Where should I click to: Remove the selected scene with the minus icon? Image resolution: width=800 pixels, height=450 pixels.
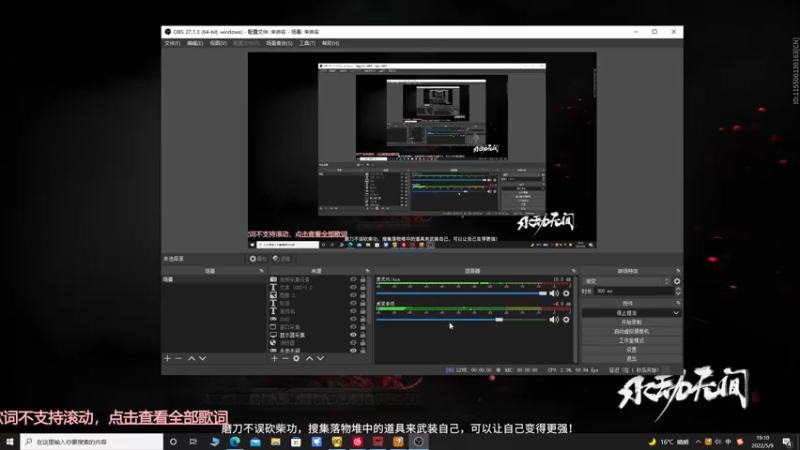pyautogui.click(x=178, y=359)
